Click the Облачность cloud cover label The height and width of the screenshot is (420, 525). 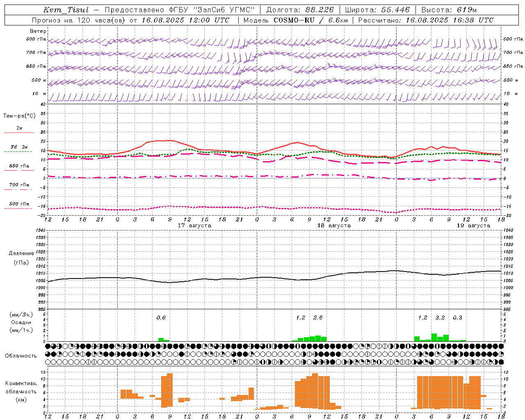(x=21, y=356)
